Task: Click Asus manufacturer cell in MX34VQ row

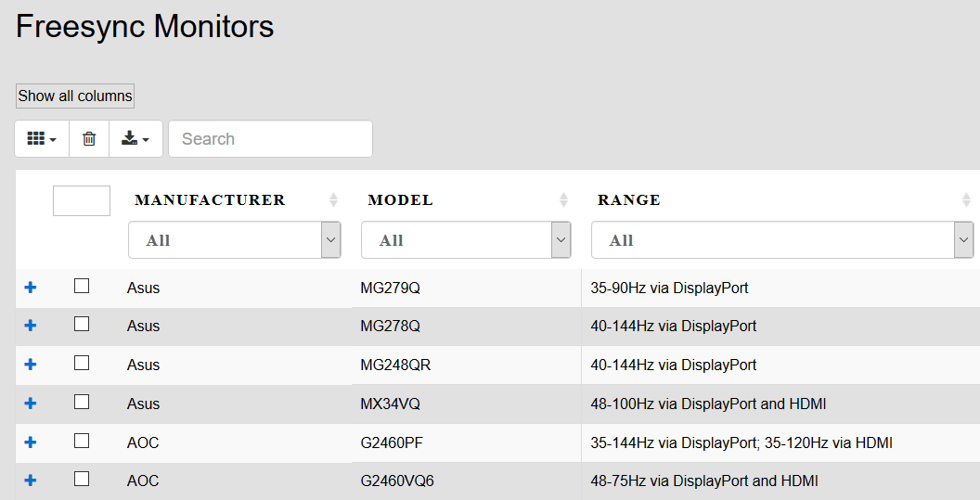Action: (x=143, y=404)
